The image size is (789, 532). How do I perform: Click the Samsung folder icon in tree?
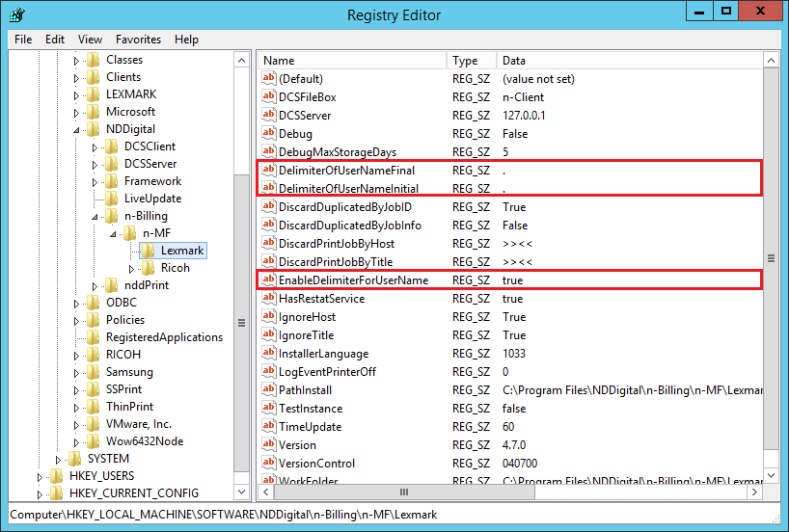pyautogui.click(x=94, y=372)
